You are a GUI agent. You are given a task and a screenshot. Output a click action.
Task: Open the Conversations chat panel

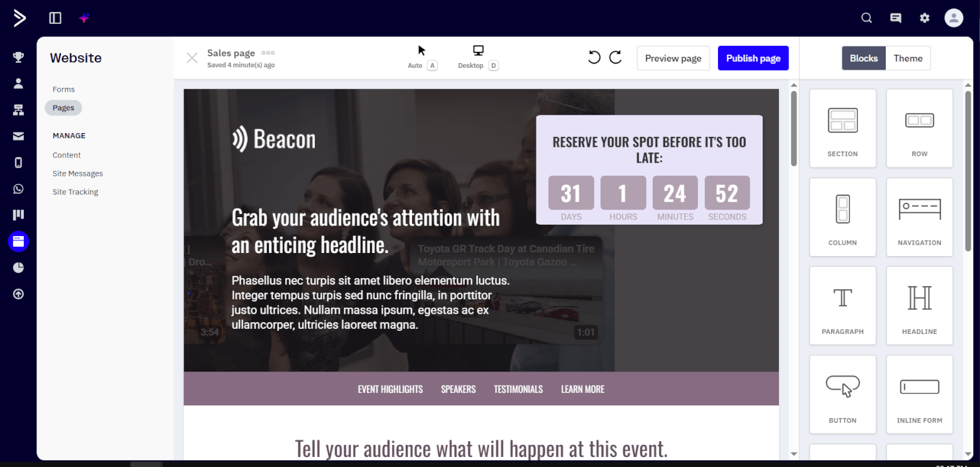pyautogui.click(x=895, y=18)
